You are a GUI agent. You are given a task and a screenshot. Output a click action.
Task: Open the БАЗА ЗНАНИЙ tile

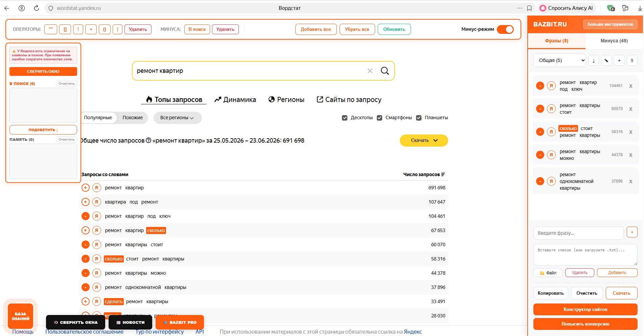(x=21, y=316)
